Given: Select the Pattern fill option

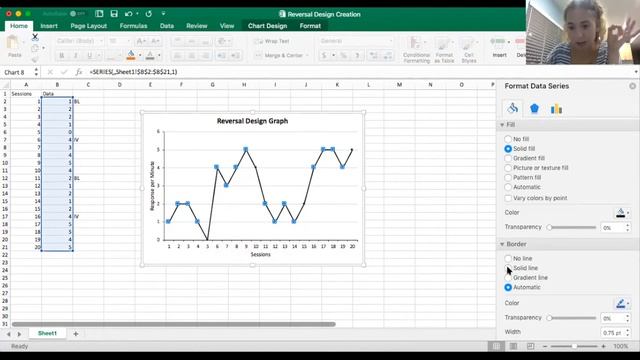Looking at the screenshot, I should 508,177.
